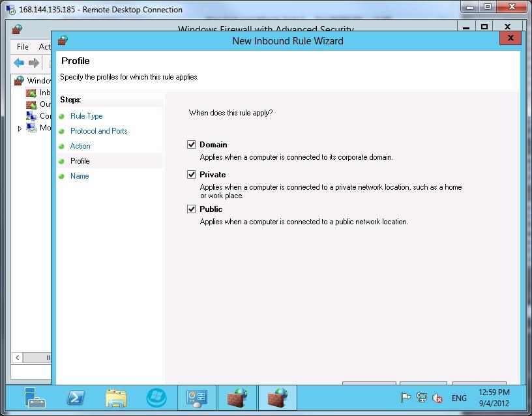532x416 pixels.
Task: Go to the Rule Type step
Action: pos(86,116)
